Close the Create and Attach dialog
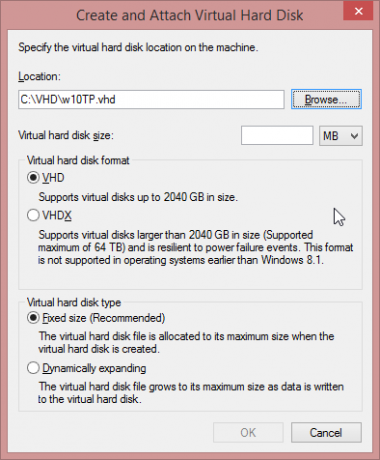 click(358, 11)
